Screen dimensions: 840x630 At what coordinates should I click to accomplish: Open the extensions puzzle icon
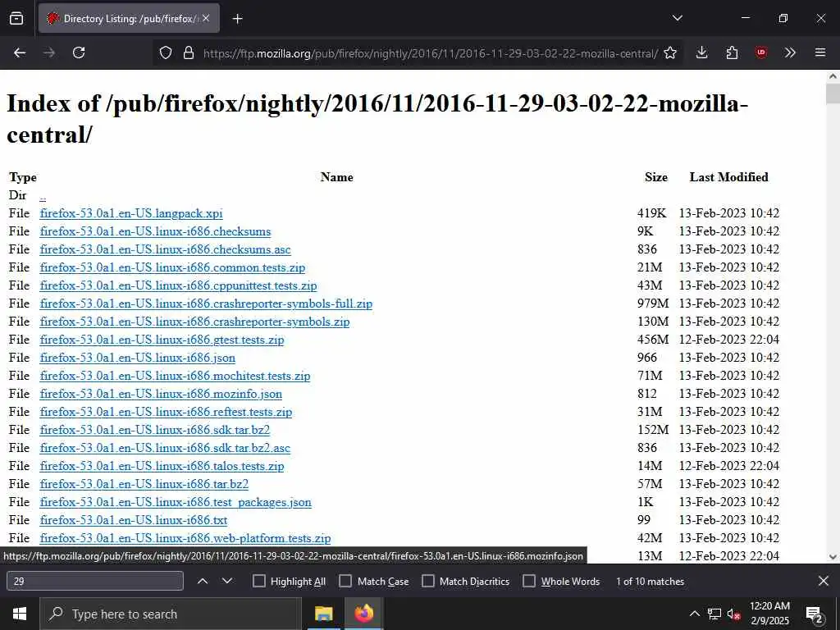(732, 52)
